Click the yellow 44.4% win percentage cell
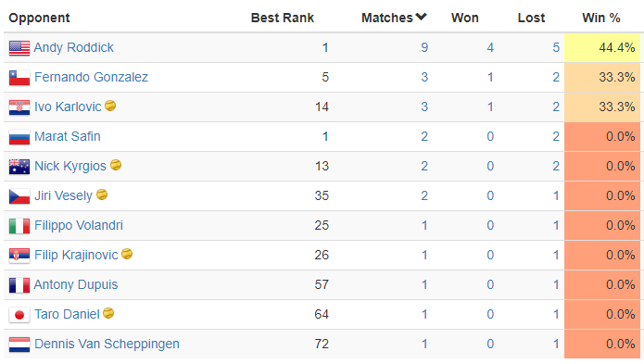 click(x=602, y=47)
